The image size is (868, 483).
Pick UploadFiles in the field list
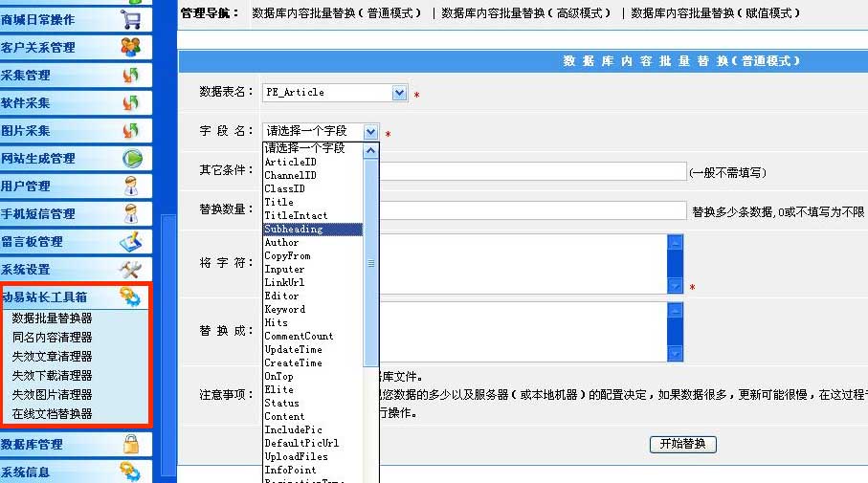pos(313,456)
